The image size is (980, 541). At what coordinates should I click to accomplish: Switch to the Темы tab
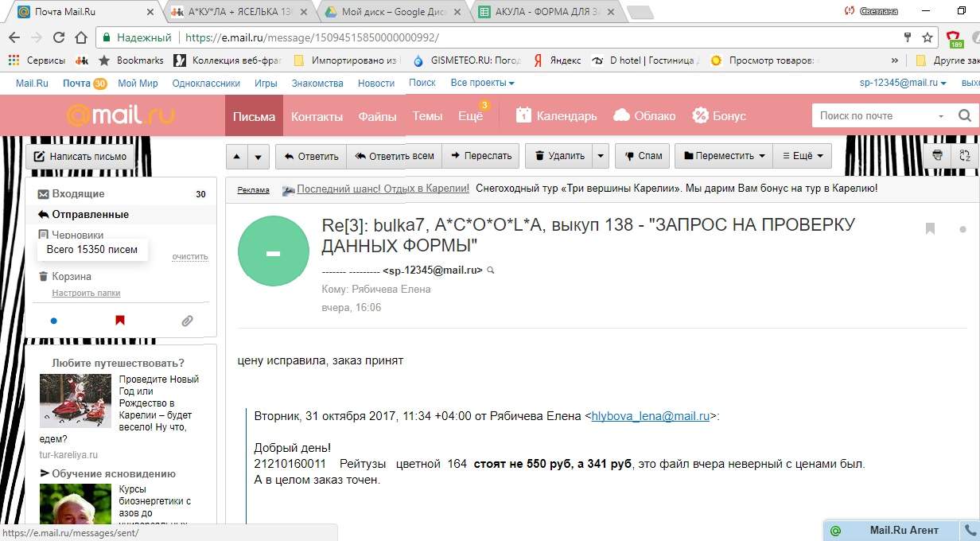[427, 116]
